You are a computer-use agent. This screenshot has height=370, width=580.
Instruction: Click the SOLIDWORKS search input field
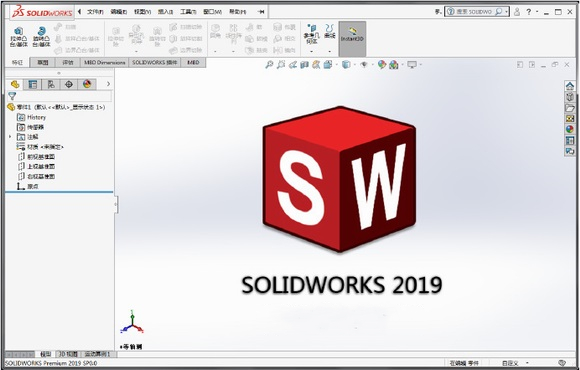[x=474, y=12]
